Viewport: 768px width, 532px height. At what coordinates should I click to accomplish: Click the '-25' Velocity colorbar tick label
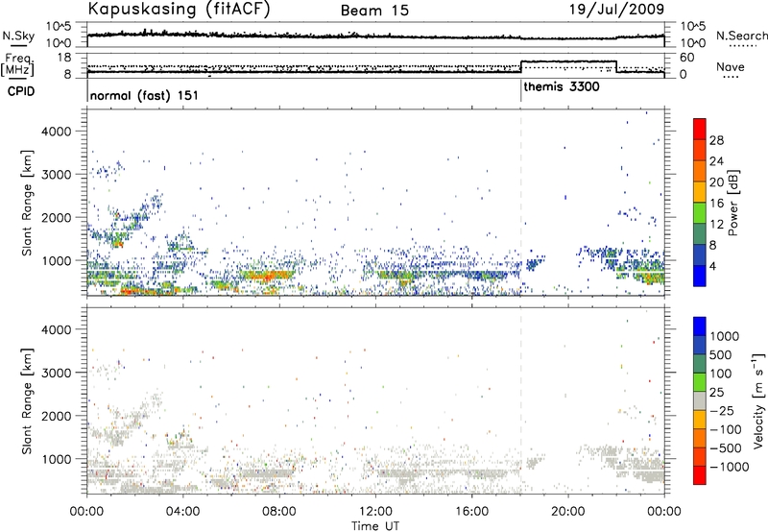(722, 410)
